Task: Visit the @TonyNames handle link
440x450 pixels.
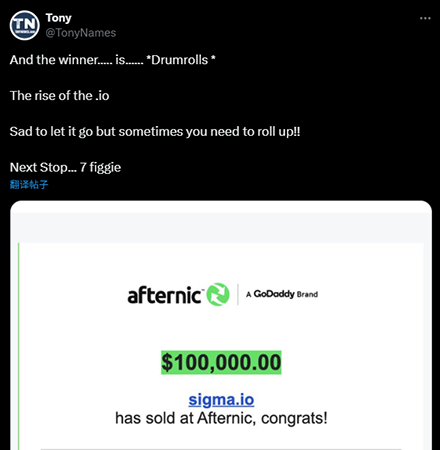Action: click(81, 33)
